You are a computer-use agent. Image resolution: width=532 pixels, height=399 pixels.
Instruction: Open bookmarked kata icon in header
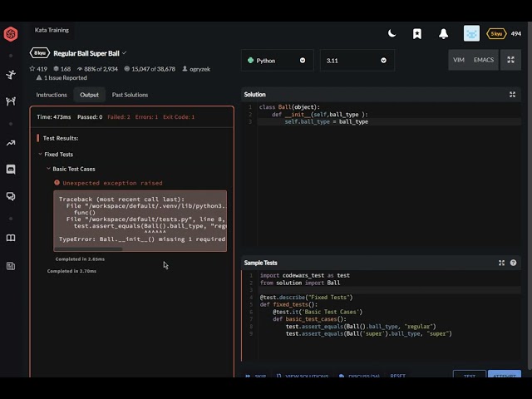[x=417, y=33]
